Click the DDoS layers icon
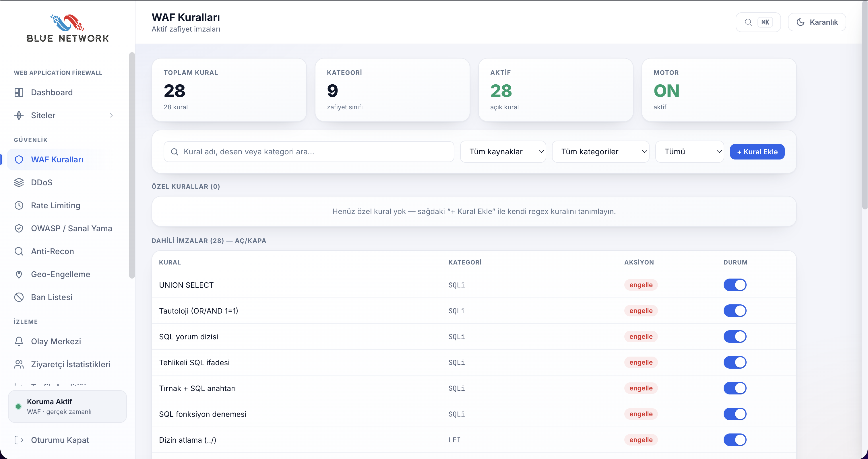868x459 pixels. (x=19, y=182)
